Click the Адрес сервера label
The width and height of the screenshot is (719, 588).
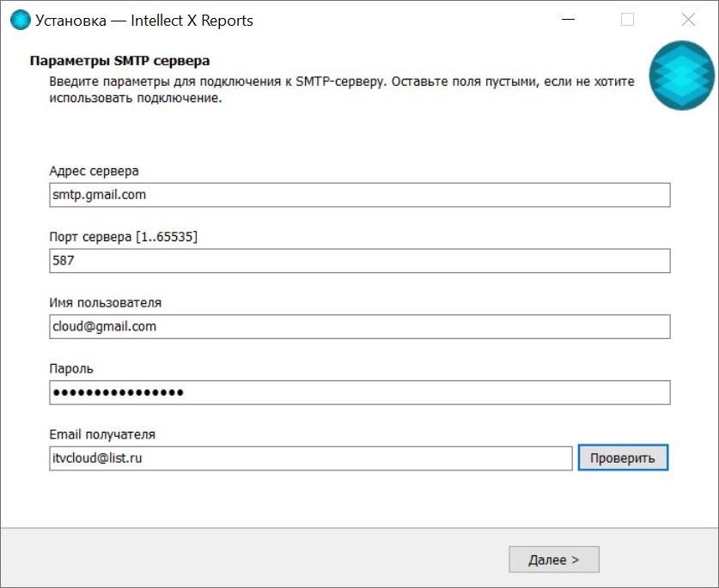click(94, 171)
